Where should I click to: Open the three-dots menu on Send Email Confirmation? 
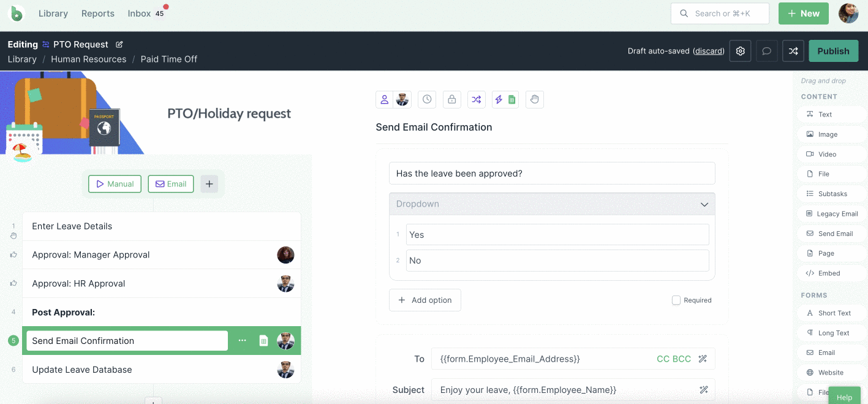tap(243, 341)
